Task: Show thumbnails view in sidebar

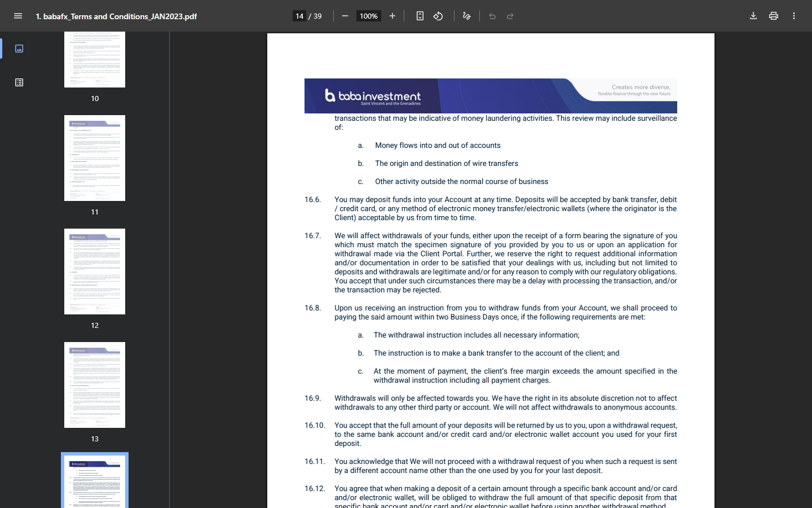Action: coord(19,49)
